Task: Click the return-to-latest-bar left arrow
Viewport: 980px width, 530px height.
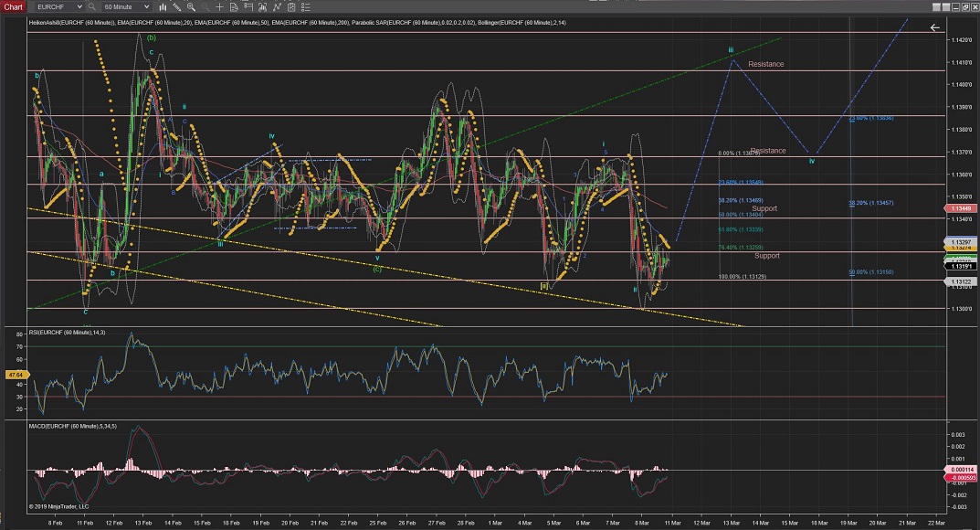Action: 935,27
